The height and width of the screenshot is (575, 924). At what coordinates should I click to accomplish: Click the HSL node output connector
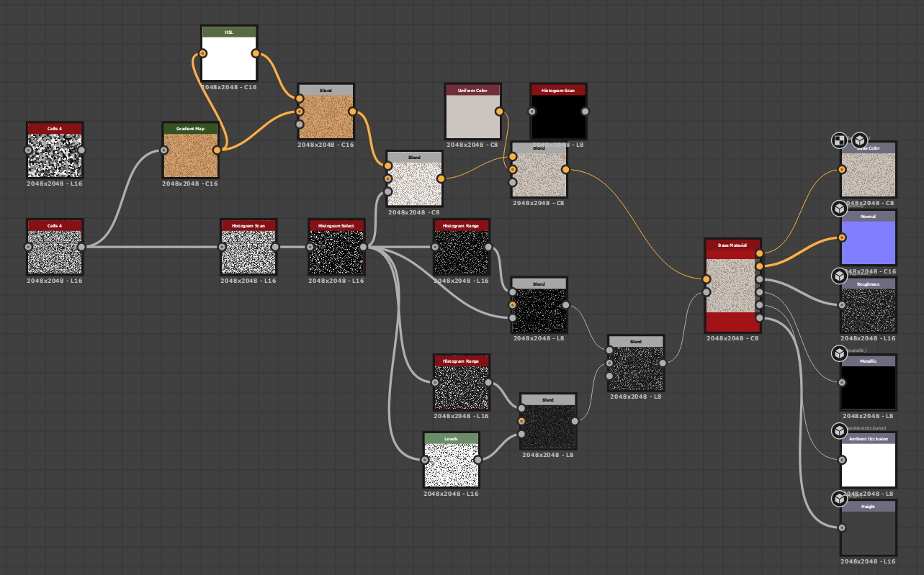[256, 53]
